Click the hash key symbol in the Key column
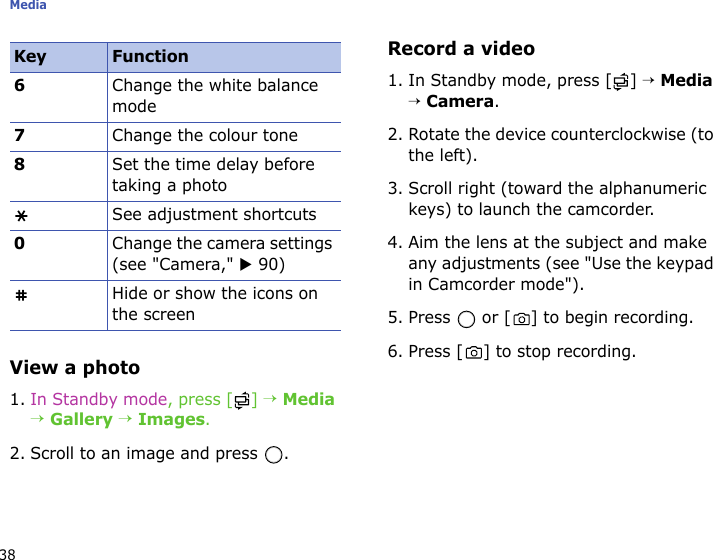 click(20, 294)
